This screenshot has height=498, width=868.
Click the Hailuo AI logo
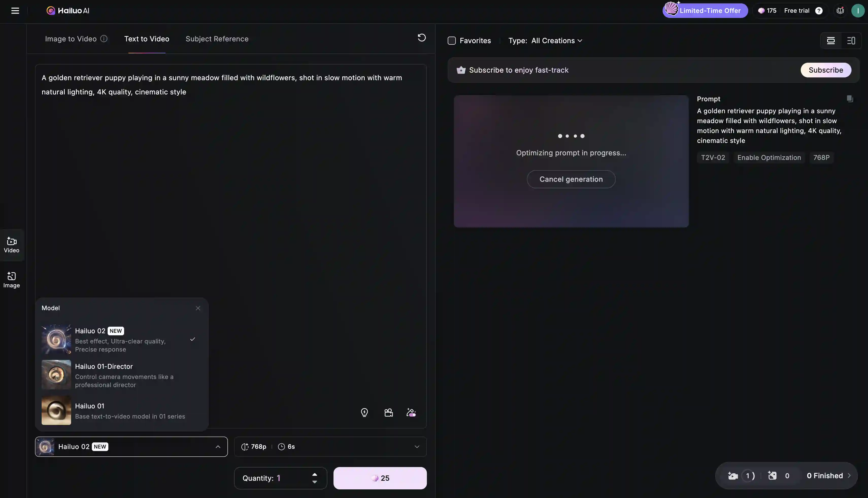pos(68,11)
